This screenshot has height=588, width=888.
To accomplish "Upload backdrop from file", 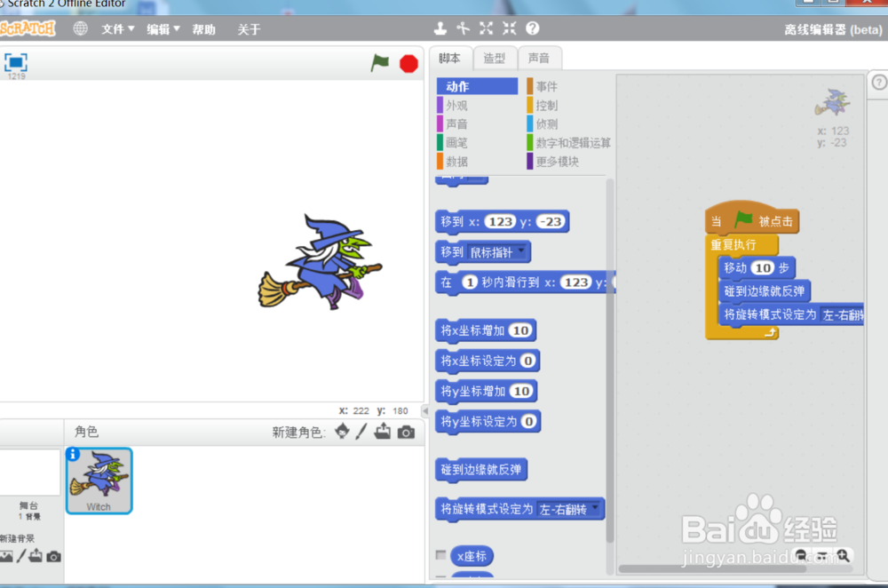I will pos(36,555).
